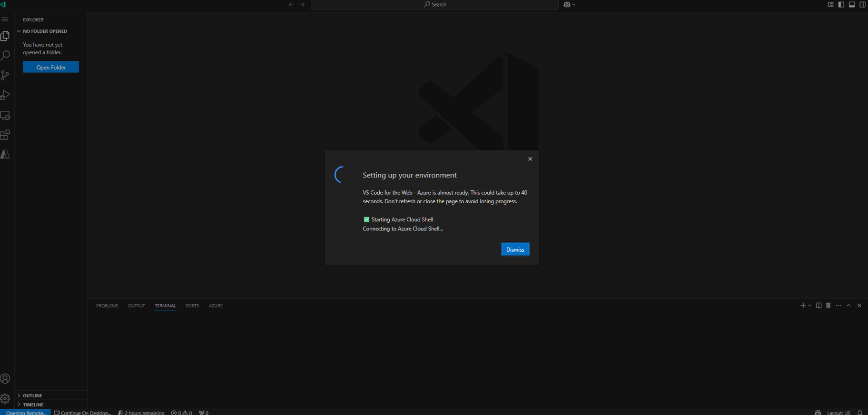Switch to the Problems tab

pyautogui.click(x=107, y=306)
